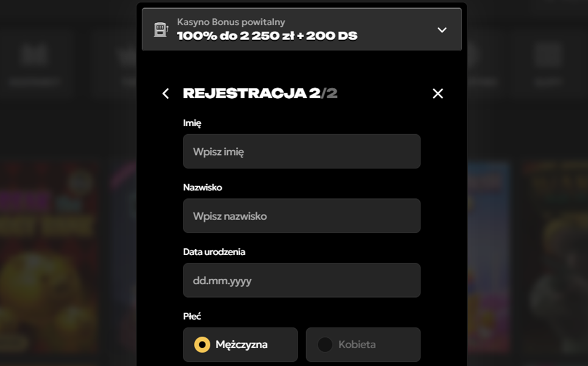Image resolution: width=588 pixels, height=366 pixels.
Task: Click the REJESTRACJA 2/2 heading
Action: point(260,93)
